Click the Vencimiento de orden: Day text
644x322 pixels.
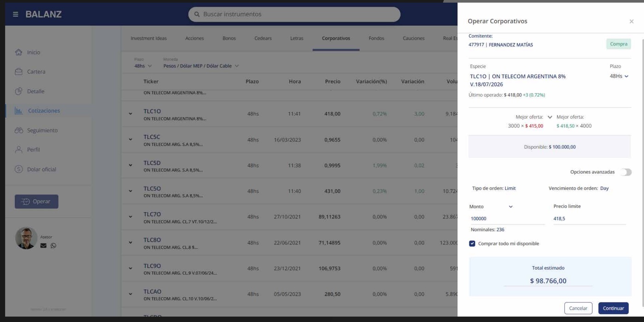coord(579,188)
